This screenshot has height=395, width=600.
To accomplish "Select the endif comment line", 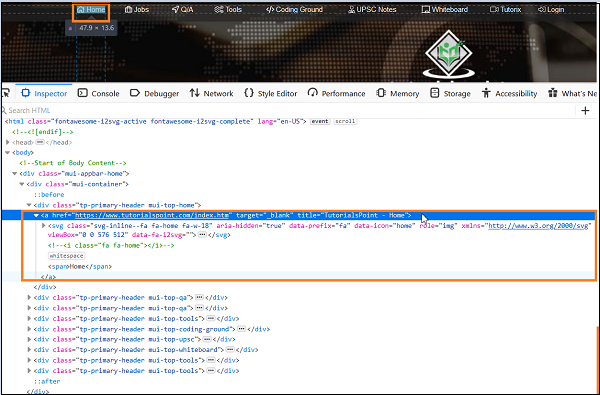I will (42, 132).
